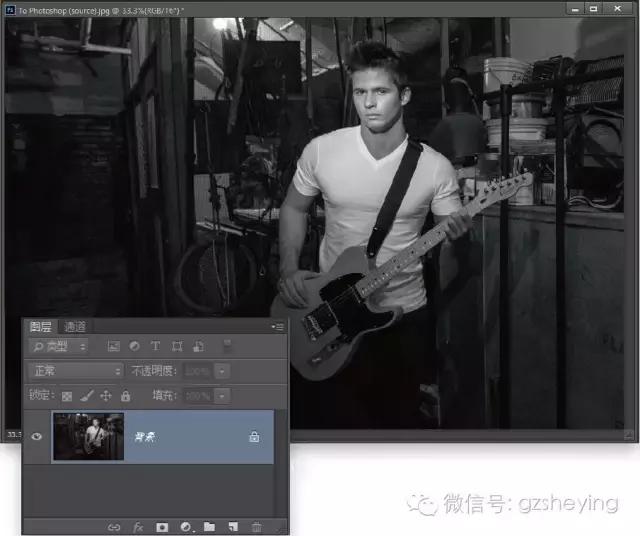Click the 不透明度 opacity value field
Screen dimensions: 640x536
click(x=198, y=371)
